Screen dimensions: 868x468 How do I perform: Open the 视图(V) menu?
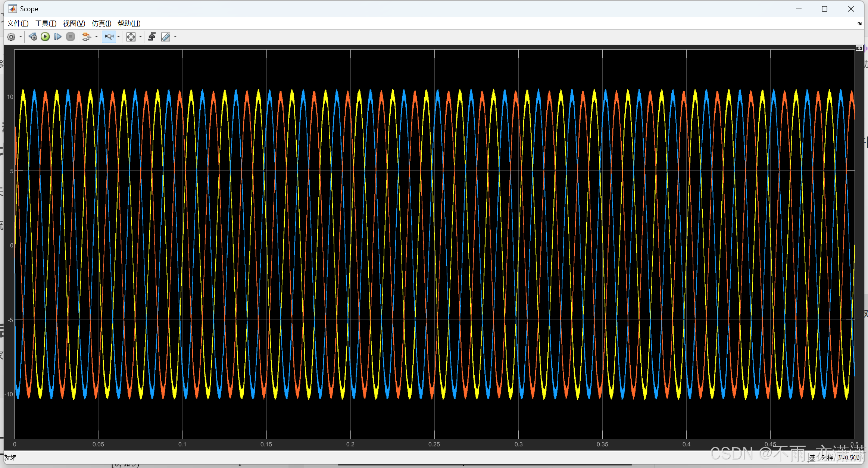click(74, 23)
